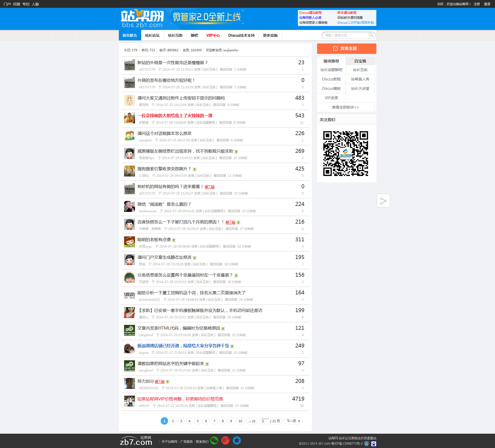Image resolution: width=495 pixels, height=448 pixels.
Task: Focus the search input field
Action: tap(345, 35)
